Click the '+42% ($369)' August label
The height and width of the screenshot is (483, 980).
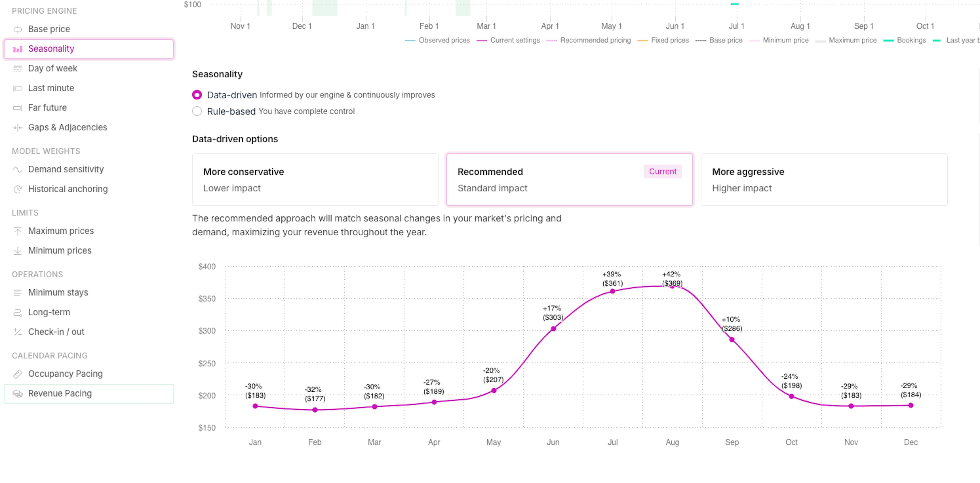coord(672,279)
